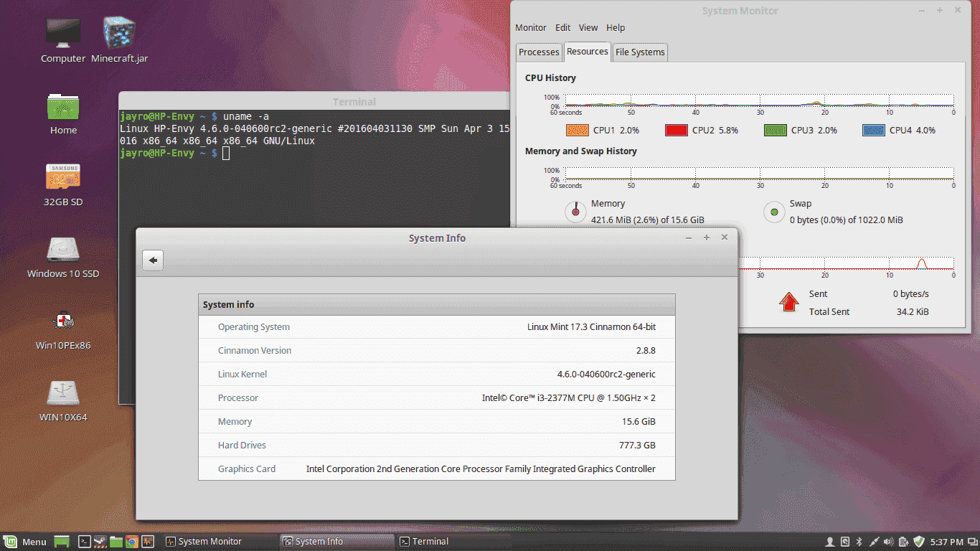
Task: Click the Operating System value Linux Mint 17.3
Action: (591, 327)
